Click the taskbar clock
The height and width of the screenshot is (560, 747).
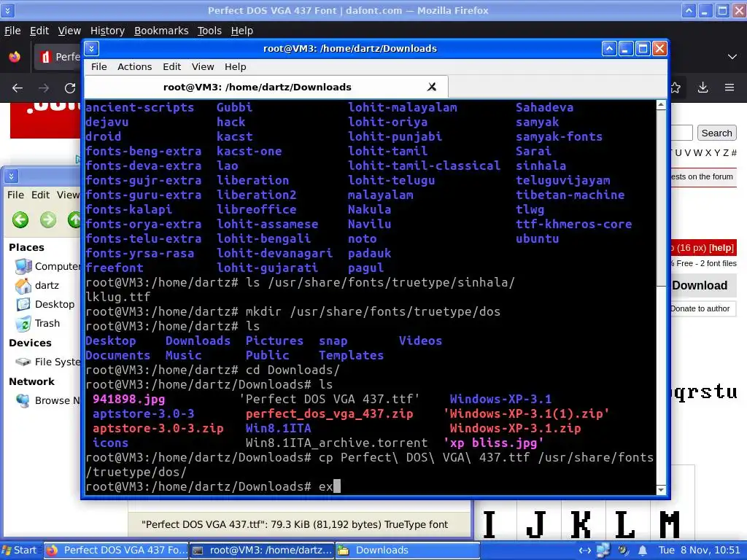pos(700,550)
